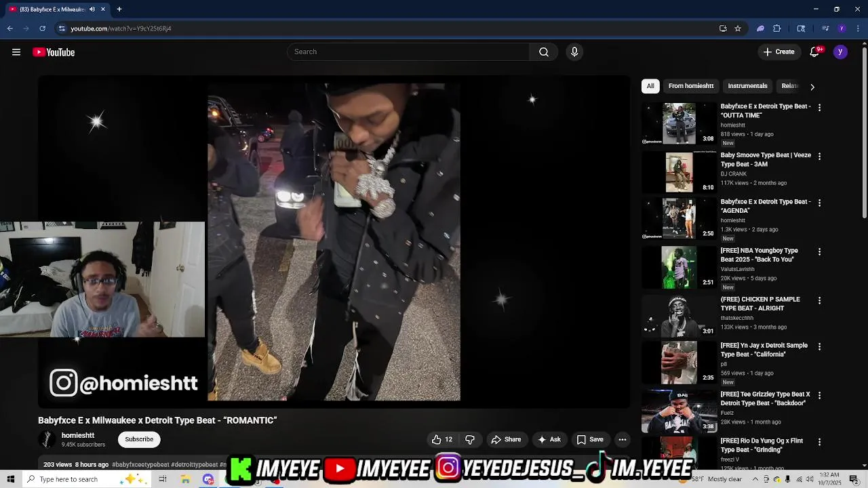868x488 pixels.
Task: Install app icon in address bar
Action: pyautogui.click(x=723, y=28)
